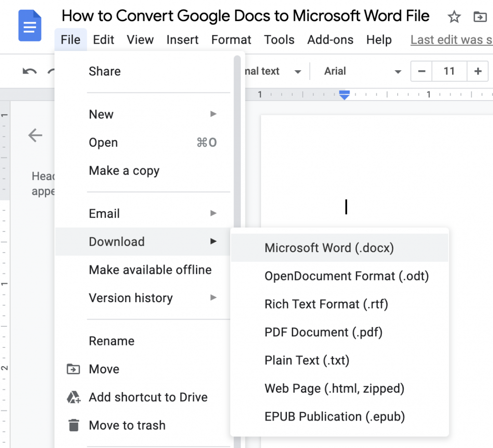Open the Help menu

tap(379, 40)
